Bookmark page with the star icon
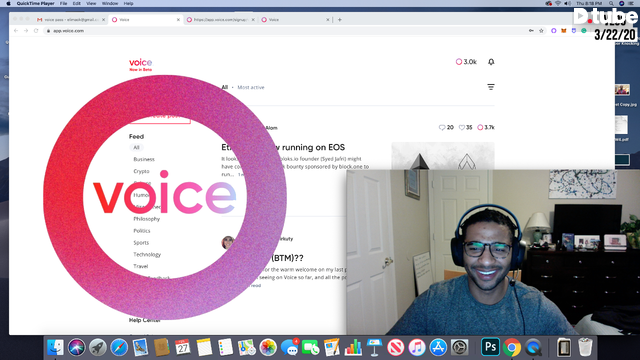The image size is (640, 360). click(541, 31)
